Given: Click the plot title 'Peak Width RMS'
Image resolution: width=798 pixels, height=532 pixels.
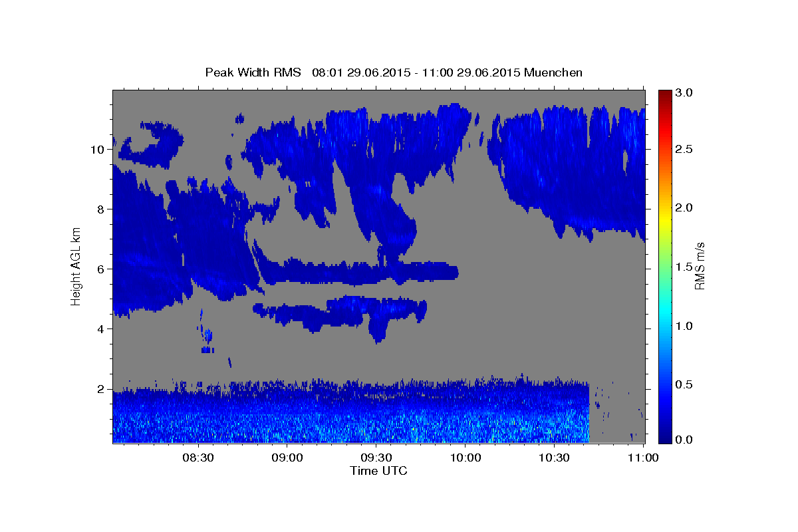Looking at the screenshot, I should coord(253,72).
